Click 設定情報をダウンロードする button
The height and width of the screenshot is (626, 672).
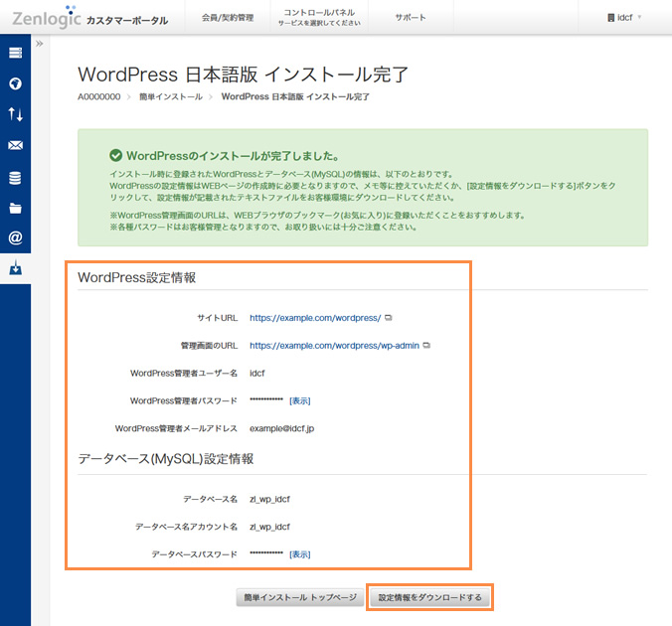click(x=429, y=597)
